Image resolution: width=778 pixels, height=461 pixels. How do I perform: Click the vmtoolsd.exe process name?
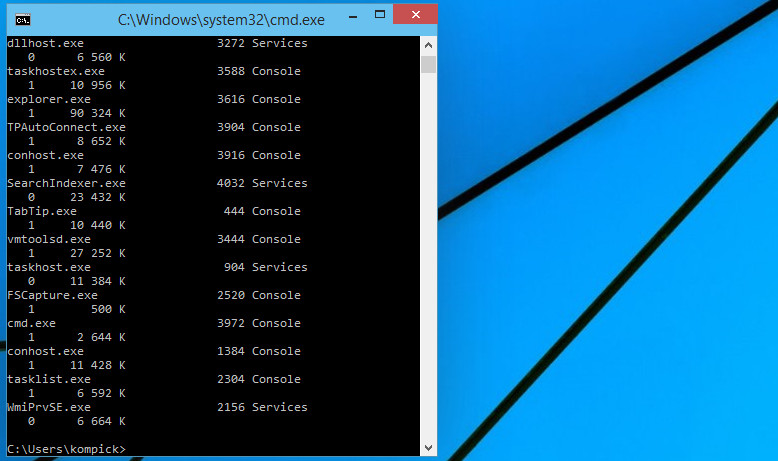(x=49, y=239)
